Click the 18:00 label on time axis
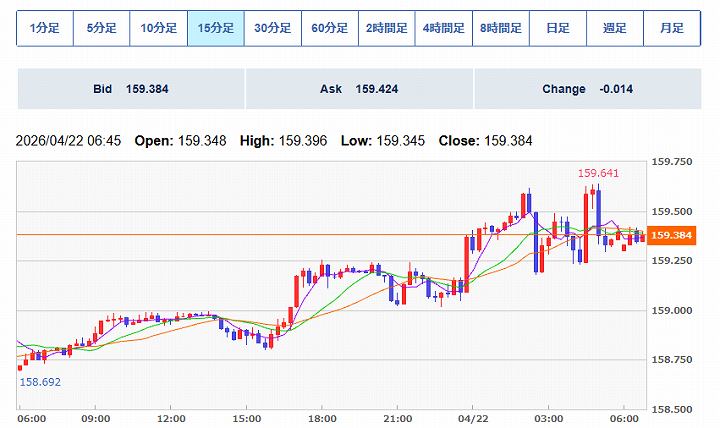The width and height of the screenshot is (720, 428). pyautogui.click(x=321, y=418)
